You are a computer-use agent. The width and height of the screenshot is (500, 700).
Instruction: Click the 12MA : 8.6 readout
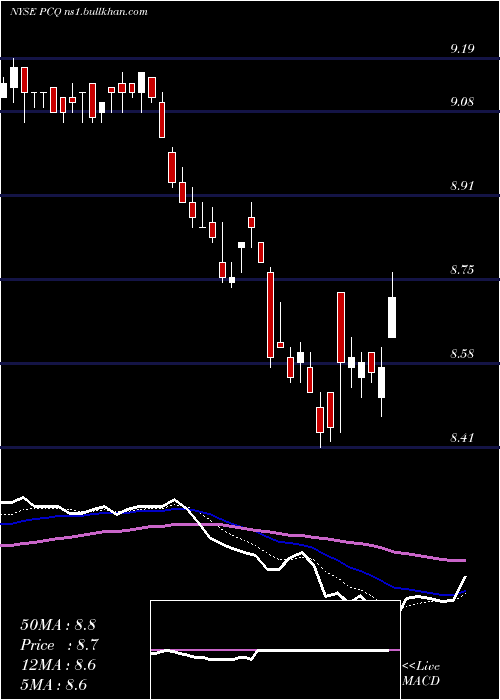point(58,665)
